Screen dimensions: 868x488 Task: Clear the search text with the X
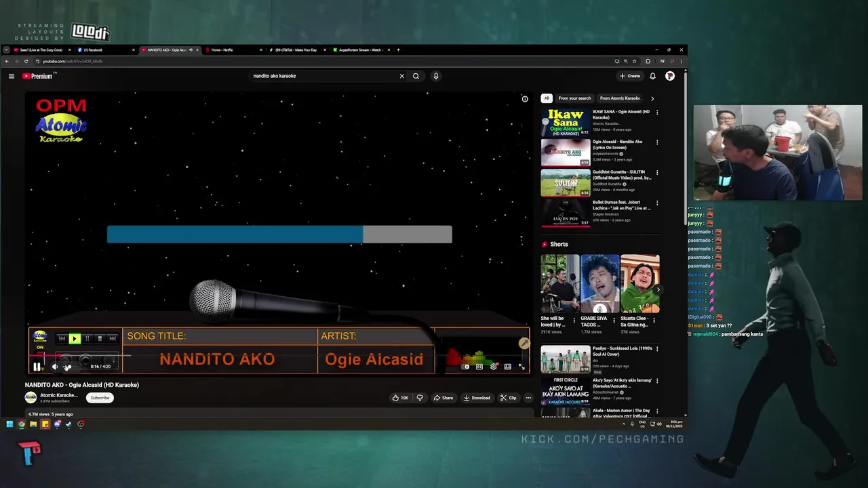(x=401, y=76)
